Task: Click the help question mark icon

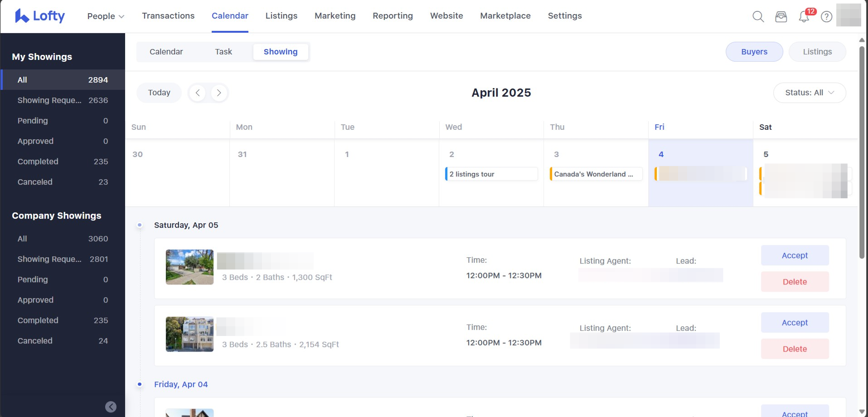Action: [827, 17]
